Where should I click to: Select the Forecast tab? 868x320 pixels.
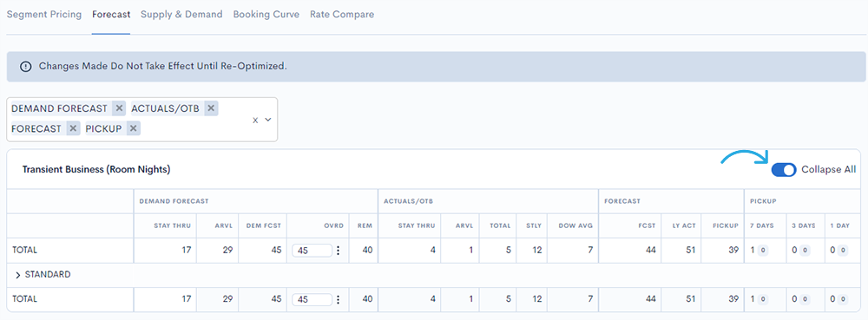click(x=111, y=15)
